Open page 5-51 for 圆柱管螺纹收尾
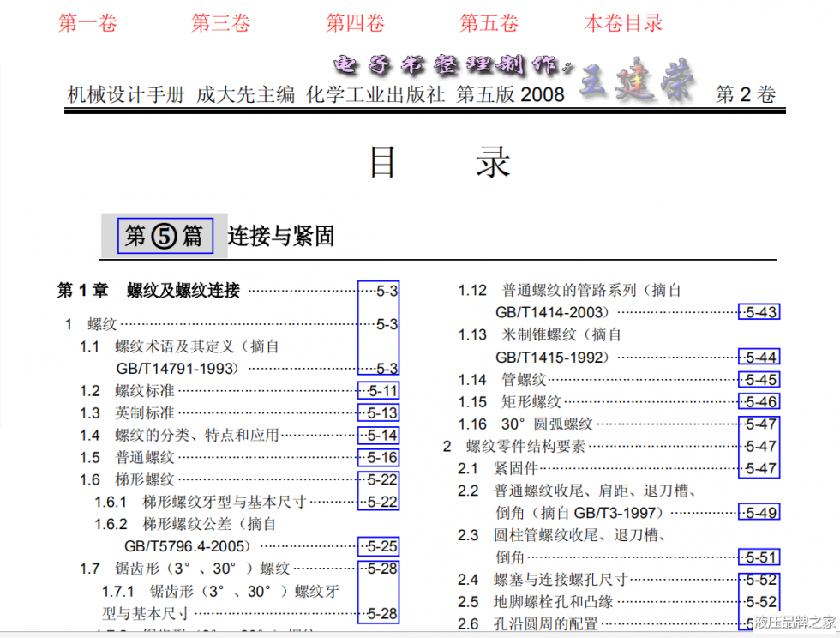This screenshot has width=840, height=638. tap(759, 557)
